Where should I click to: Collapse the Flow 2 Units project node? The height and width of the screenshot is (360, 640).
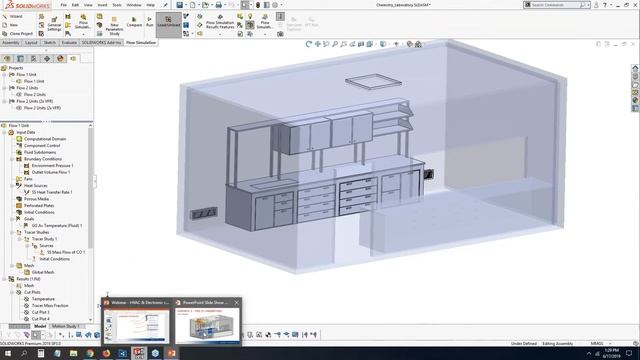pyautogui.click(x=4, y=88)
